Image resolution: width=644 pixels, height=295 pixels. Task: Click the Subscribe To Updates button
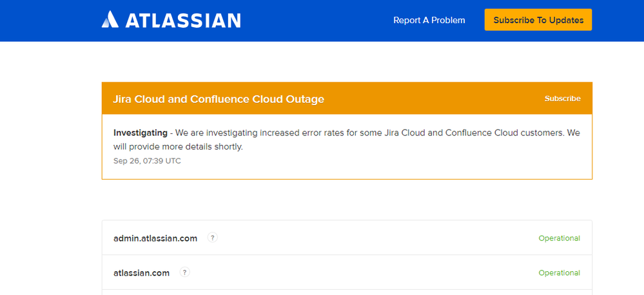click(x=538, y=20)
